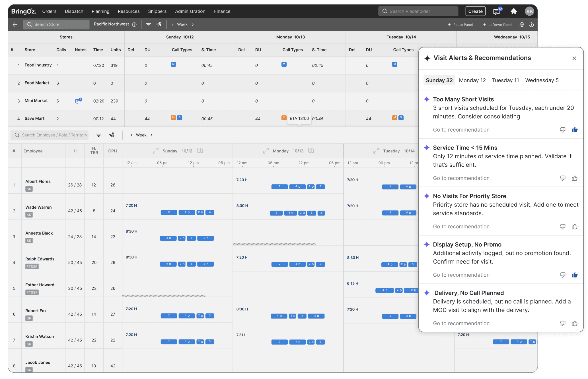588x379 pixels.
Task: Close the Visit Alerts & Recommendations panel
Action: 574,58
